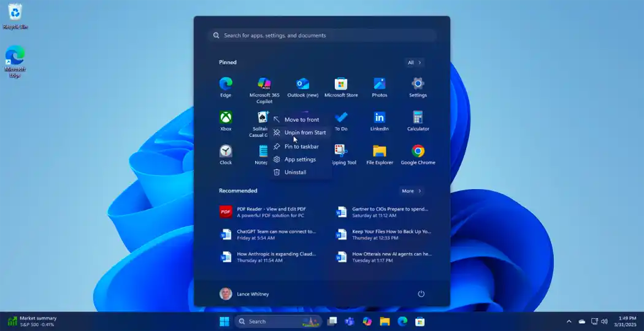
Task: Launch Microsoft 365 Copilot from pinned apps
Action: 264,90
